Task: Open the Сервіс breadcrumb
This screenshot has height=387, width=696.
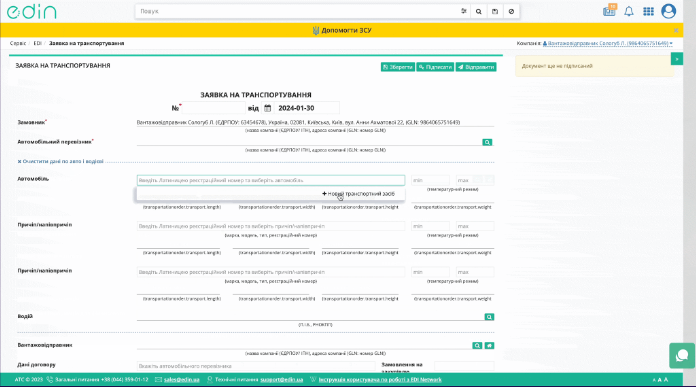Action: click(x=18, y=43)
